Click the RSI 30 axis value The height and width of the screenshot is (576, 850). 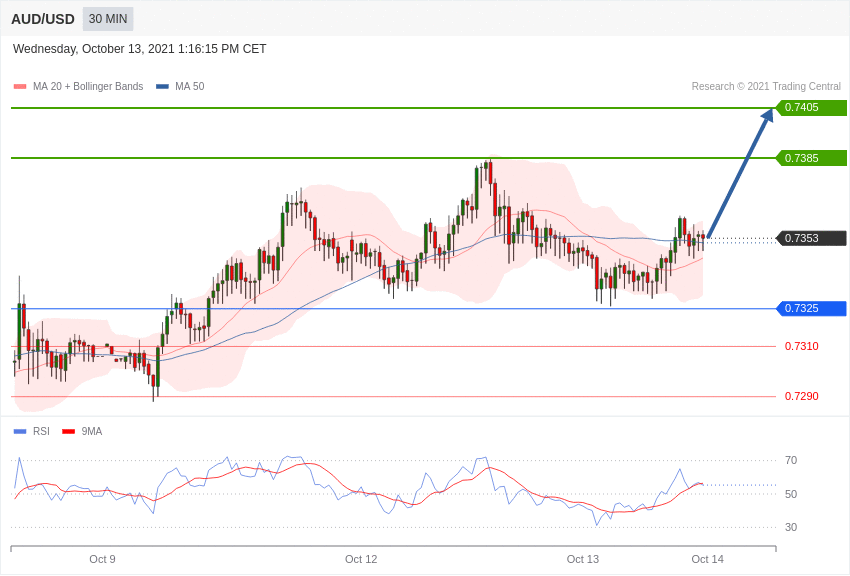(791, 527)
